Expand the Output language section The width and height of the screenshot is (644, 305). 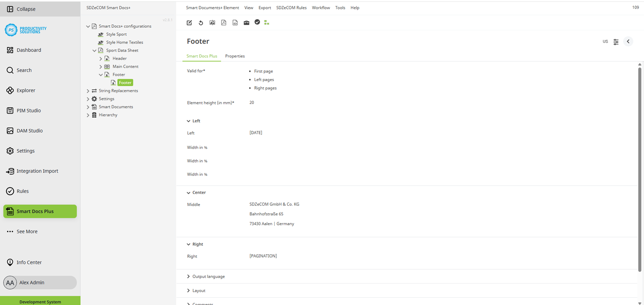[x=188, y=276]
